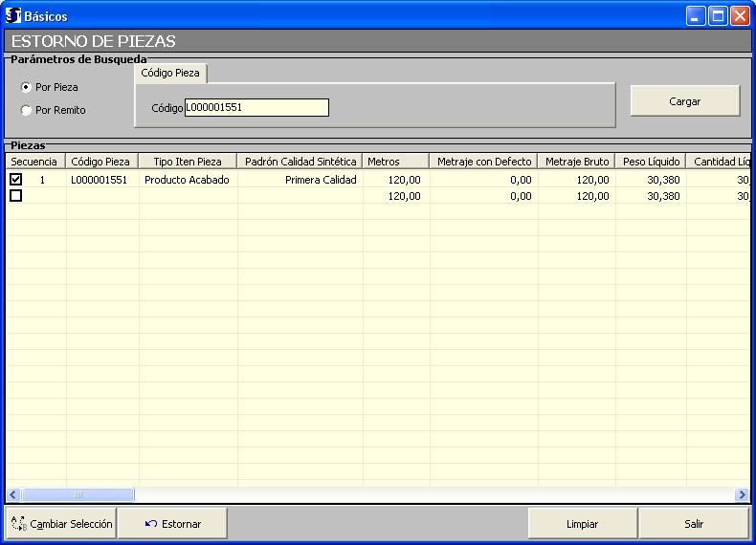Click the Salir button to exit
The image size is (756, 545).
coord(693,524)
